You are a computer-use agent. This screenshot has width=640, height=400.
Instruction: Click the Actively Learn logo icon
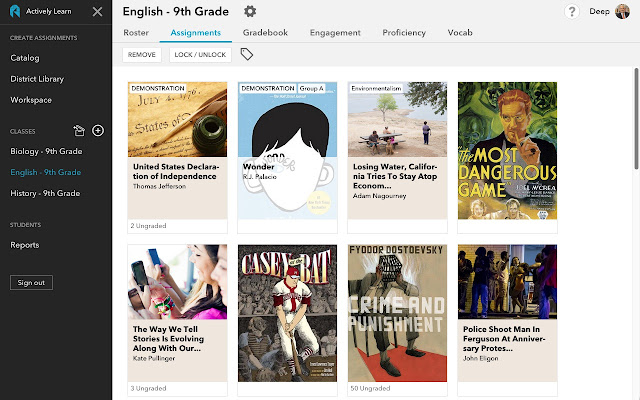(x=15, y=11)
